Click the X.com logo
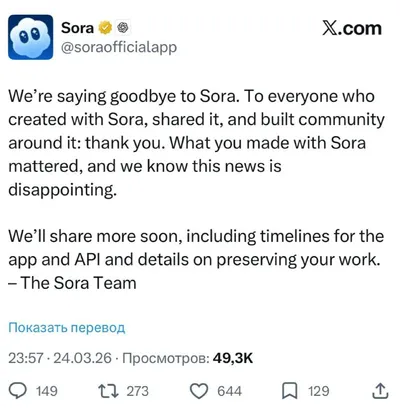400x409 pixels. (352, 28)
